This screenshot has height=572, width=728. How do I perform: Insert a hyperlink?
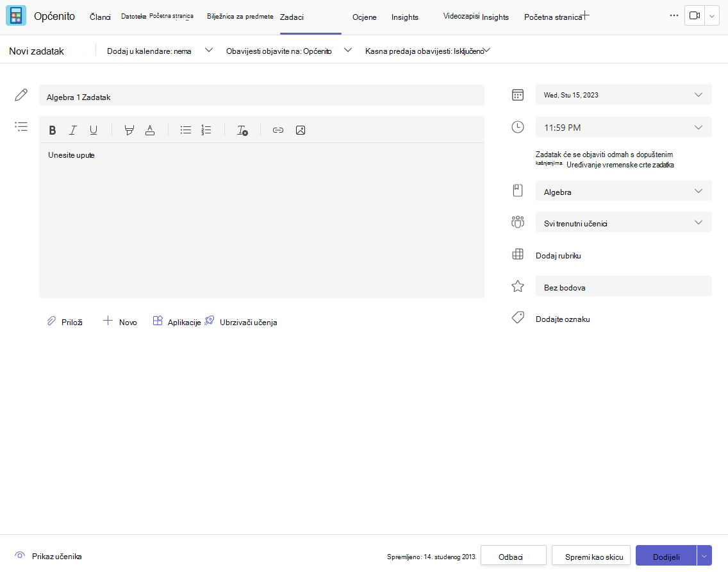[278, 130]
